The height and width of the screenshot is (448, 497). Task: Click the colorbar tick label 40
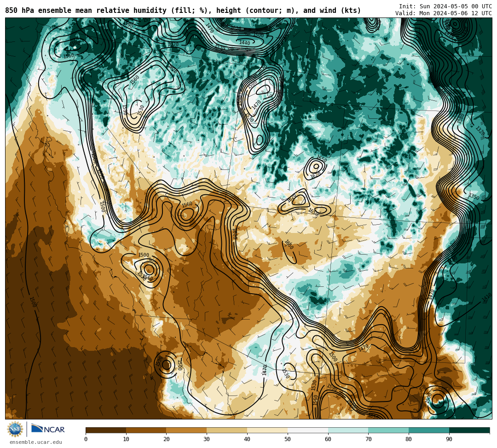coord(247,439)
